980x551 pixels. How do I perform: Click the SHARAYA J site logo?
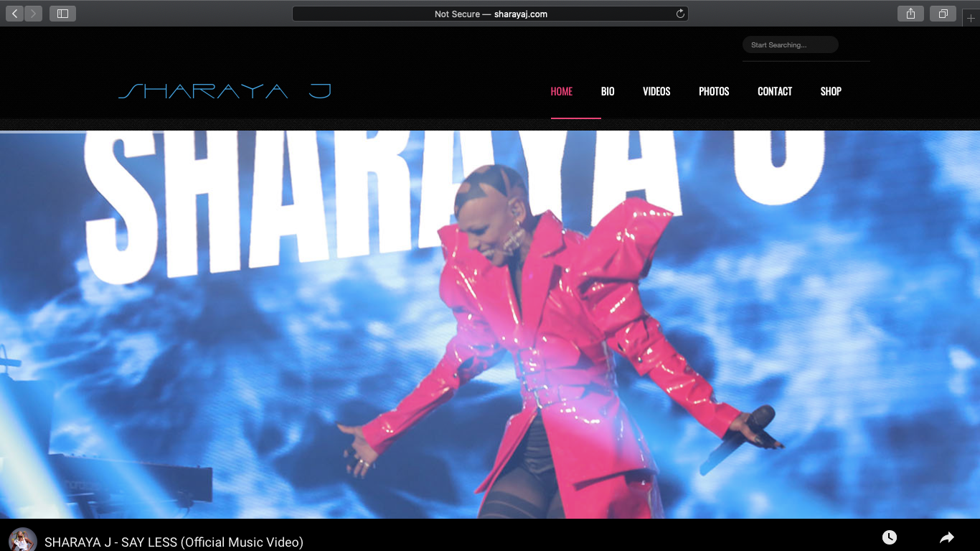(x=225, y=91)
